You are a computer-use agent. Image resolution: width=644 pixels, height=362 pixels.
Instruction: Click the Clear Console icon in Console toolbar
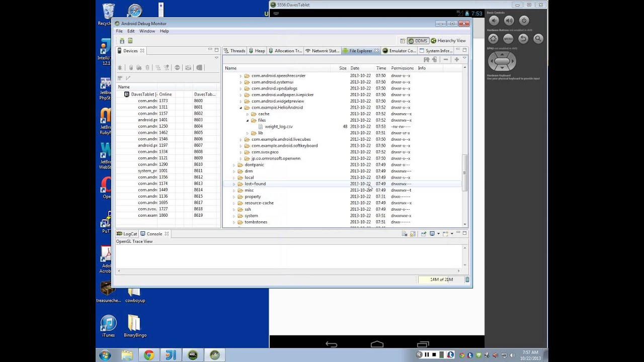(x=405, y=234)
